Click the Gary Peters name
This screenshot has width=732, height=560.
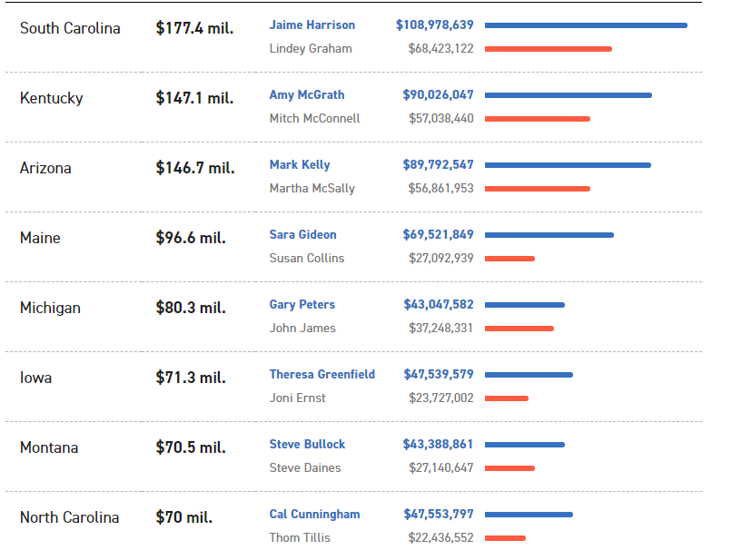(x=302, y=304)
